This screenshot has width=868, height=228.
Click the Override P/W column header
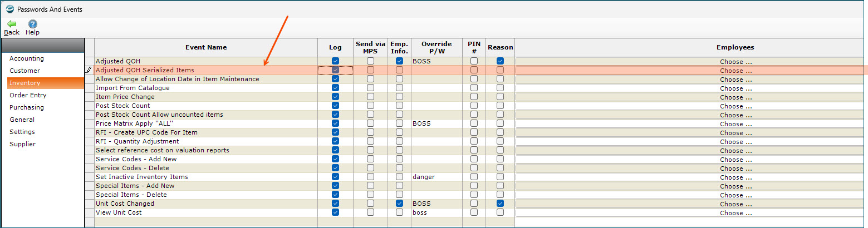(x=437, y=47)
